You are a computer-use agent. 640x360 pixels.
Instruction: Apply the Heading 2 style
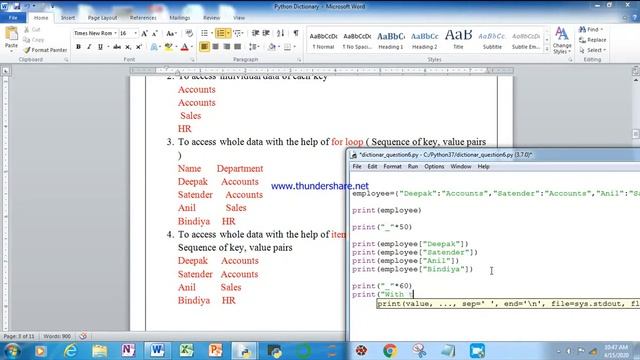(424, 40)
